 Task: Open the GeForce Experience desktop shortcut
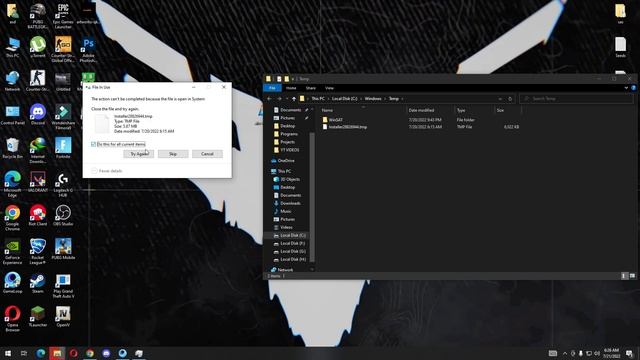click(x=12, y=251)
